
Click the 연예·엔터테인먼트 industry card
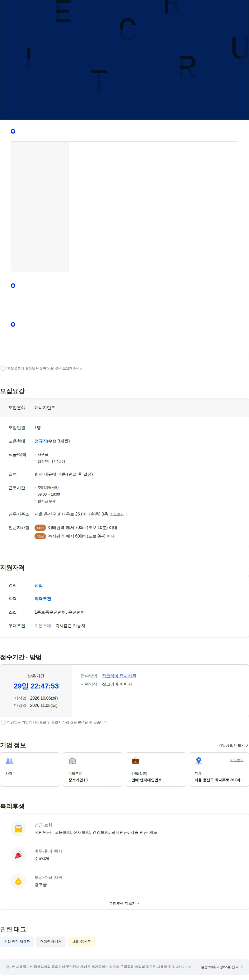click(x=156, y=769)
